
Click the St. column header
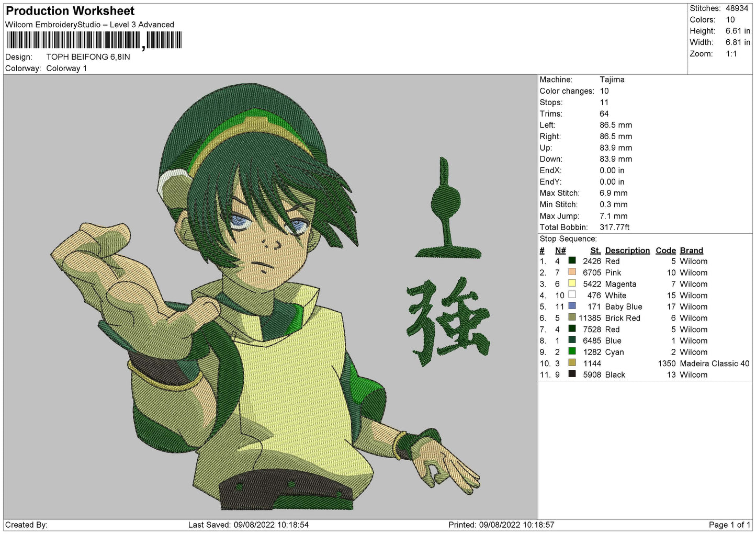(595, 251)
